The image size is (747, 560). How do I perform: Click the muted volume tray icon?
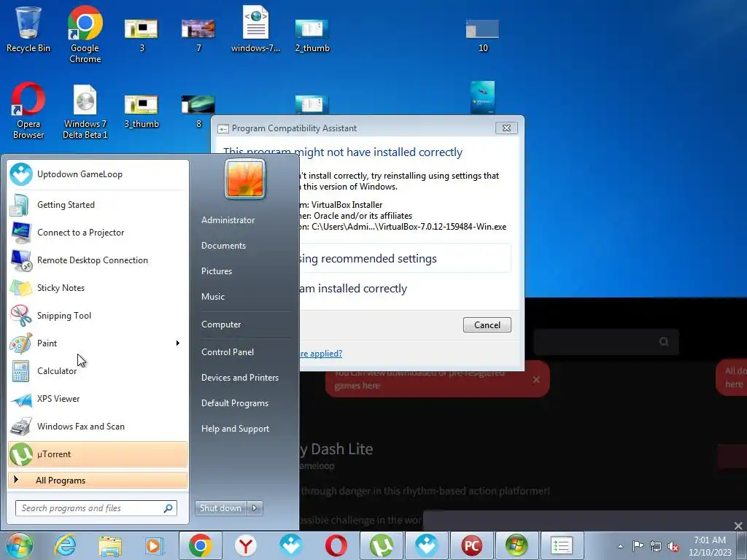tap(673, 546)
